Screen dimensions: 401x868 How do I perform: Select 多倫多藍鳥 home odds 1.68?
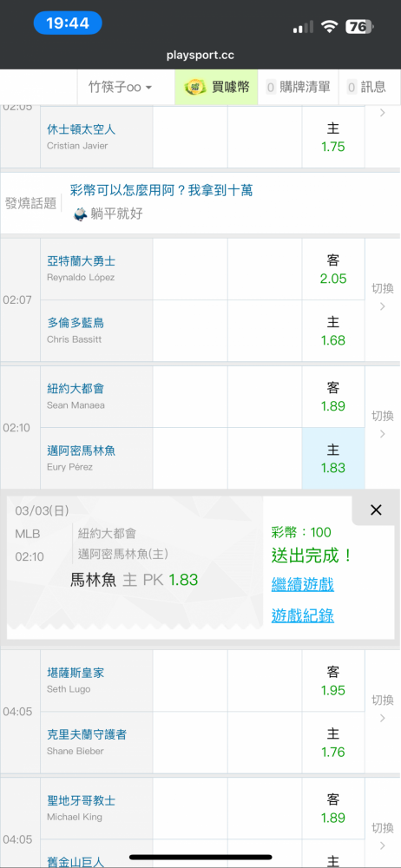point(333,331)
